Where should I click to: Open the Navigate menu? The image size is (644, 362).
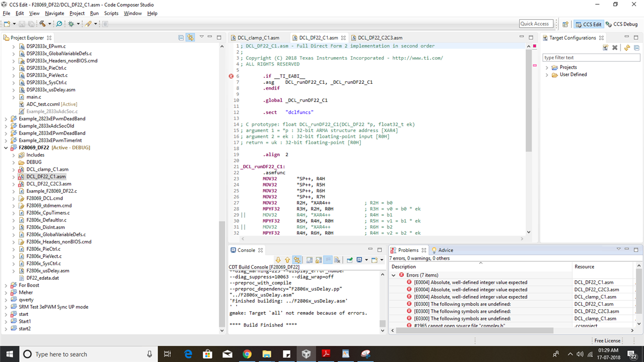coord(54,13)
